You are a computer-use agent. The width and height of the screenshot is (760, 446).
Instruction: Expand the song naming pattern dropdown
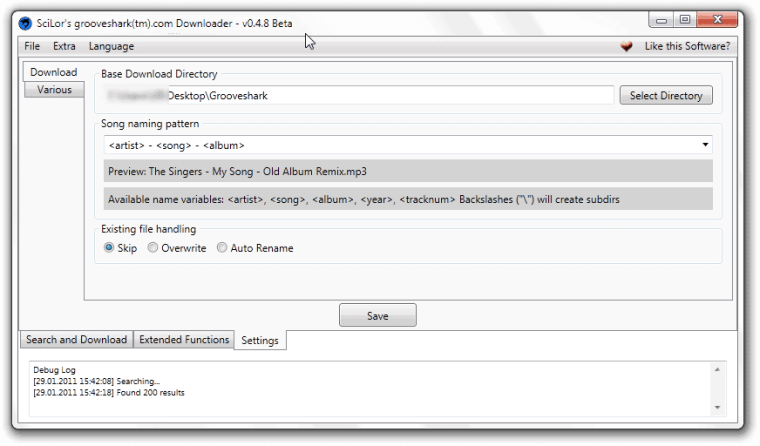click(x=706, y=145)
